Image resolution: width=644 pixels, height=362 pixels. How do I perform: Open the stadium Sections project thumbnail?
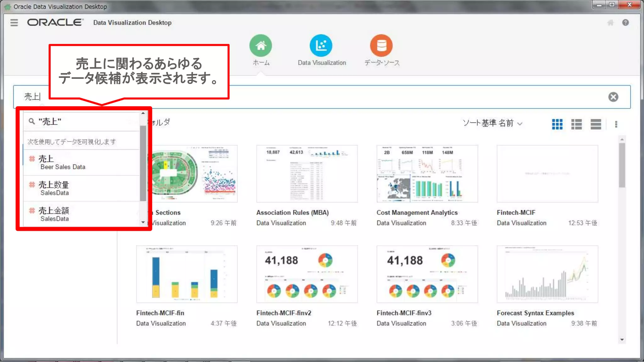coord(195,174)
